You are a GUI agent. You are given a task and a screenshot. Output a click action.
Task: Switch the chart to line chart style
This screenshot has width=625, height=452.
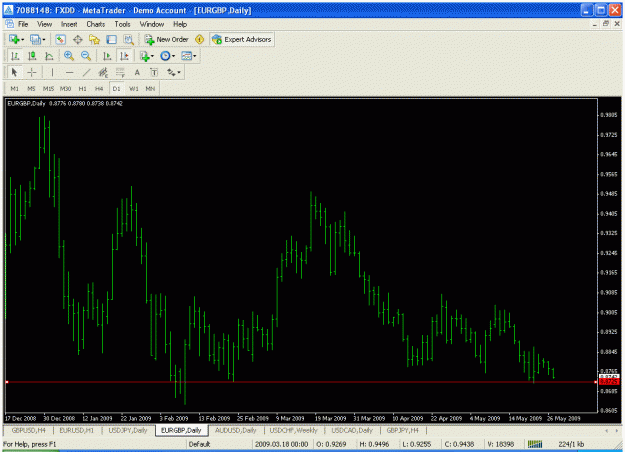click(x=49, y=56)
